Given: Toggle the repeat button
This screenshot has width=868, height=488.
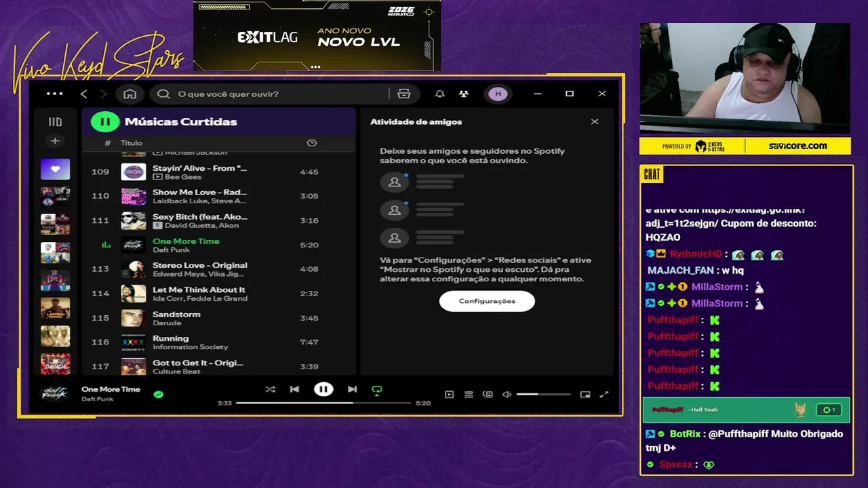Looking at the screenshot, I should point(377,390).
